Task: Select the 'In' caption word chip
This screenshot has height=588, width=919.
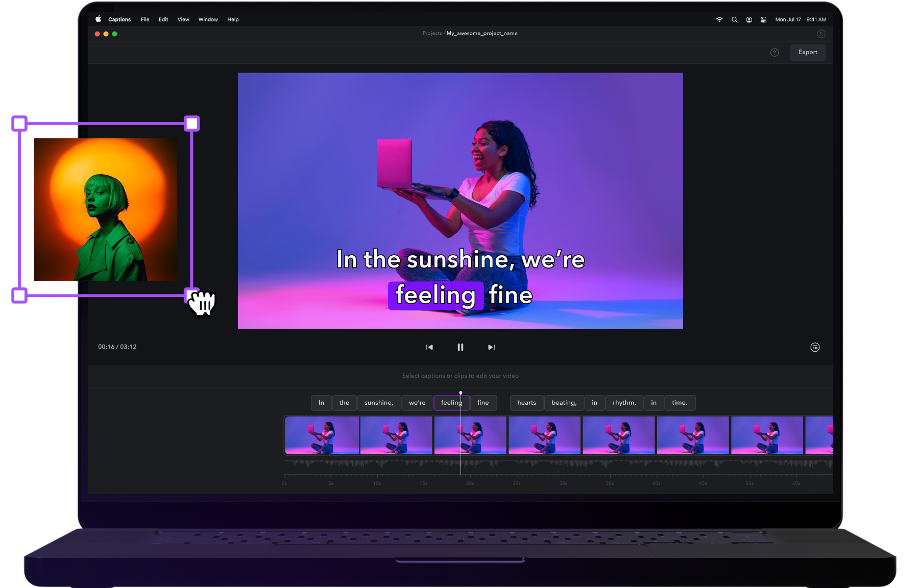Action: click(321, 403)
